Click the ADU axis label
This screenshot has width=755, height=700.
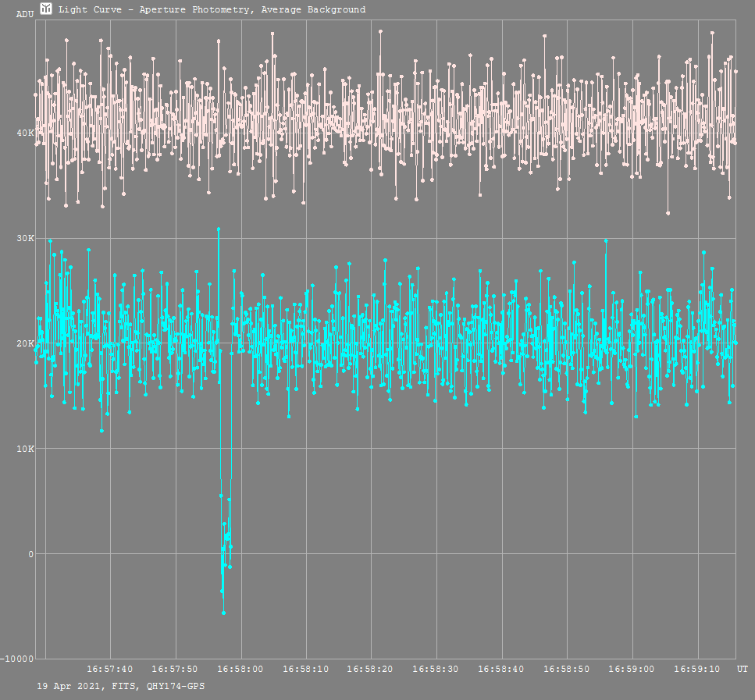[x=25, y=15]
